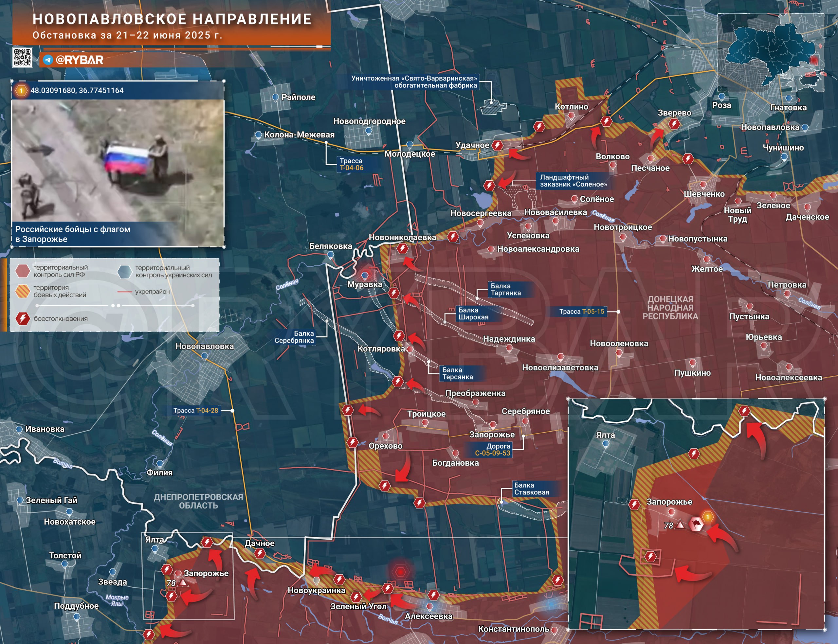Click the soldiers with flag photo thumbnail
Viewport: 838px width, 644px height.
tap(118, 161)
